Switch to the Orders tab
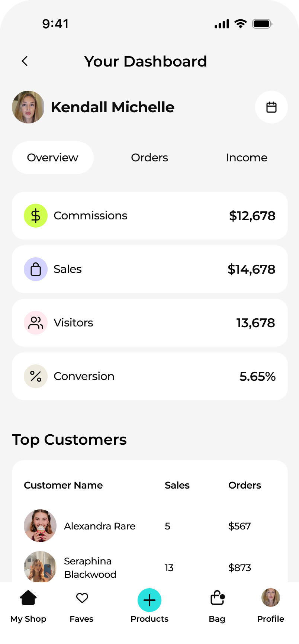Image resolution: width=299 pixels, height=644 pixels. coord(149,158)
